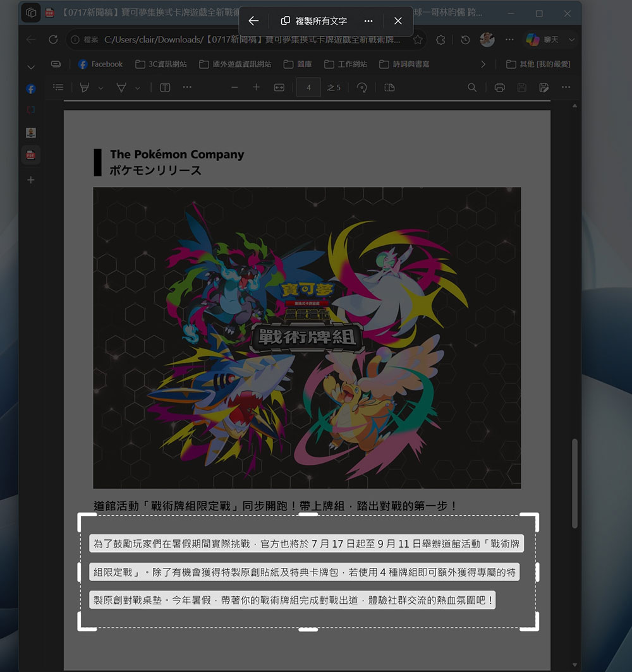Open the user profile avatar
The height and width of the screenshot is (672, 632).
coord(487,39)
